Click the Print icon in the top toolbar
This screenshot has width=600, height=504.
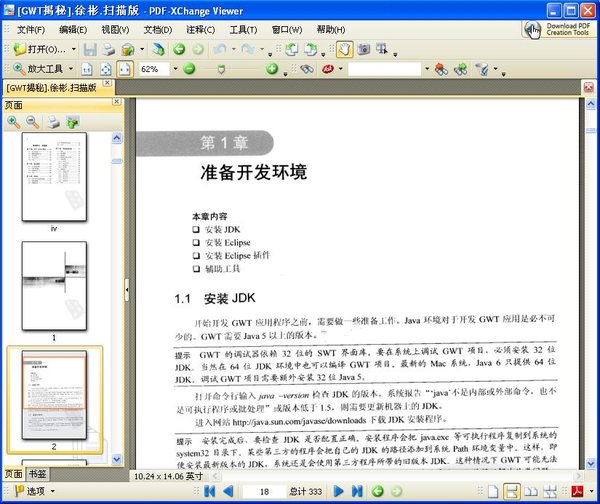(109, 49)
